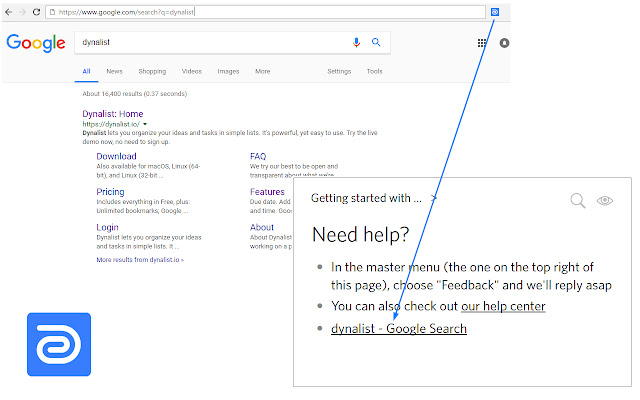Viewport: 640px width, 400px height.
Task: Open the Google apps grid
Action: tap(482, 43)
